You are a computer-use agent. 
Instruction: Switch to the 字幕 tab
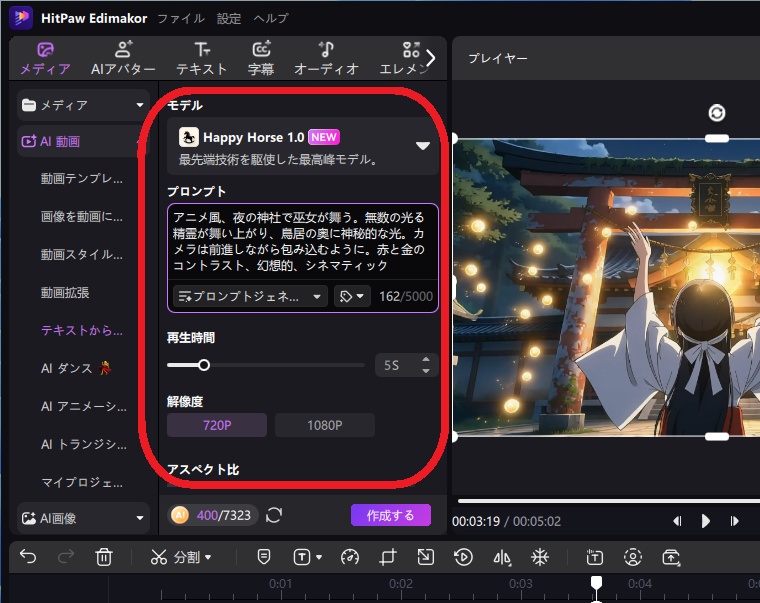pos(261,59)
